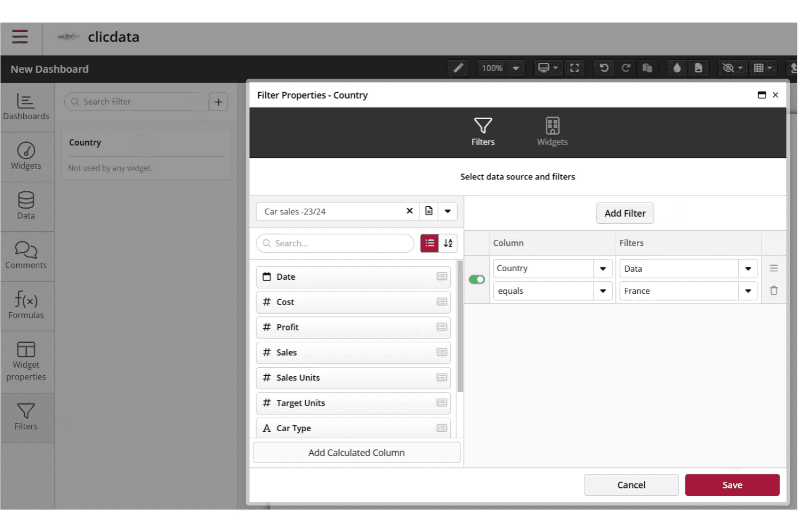Viewport: 798px width, 532px height.
Task: Click Add Calculated Column button
Action: coord(356,453)
